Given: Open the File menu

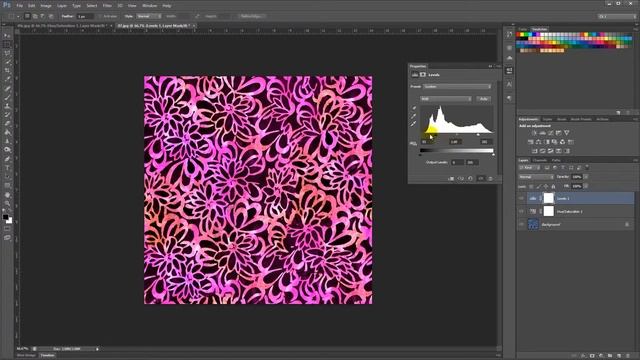Looking at the screenshot, I should 20,6.
